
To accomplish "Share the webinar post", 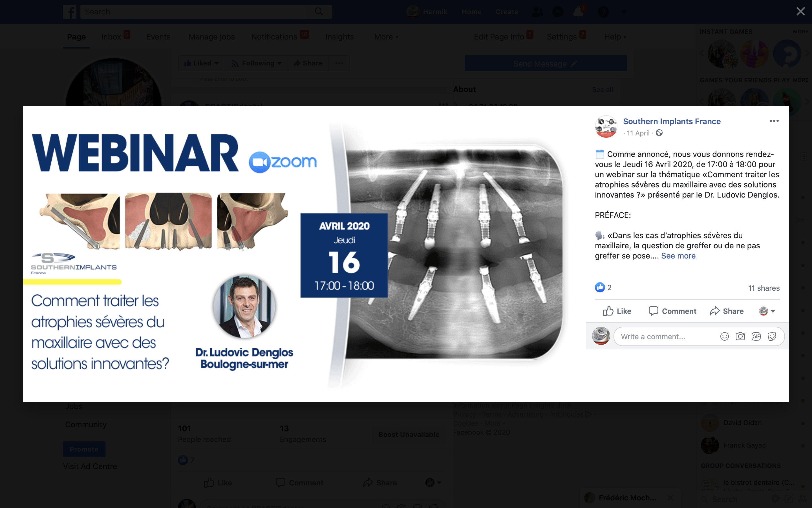I will (727, 311).
